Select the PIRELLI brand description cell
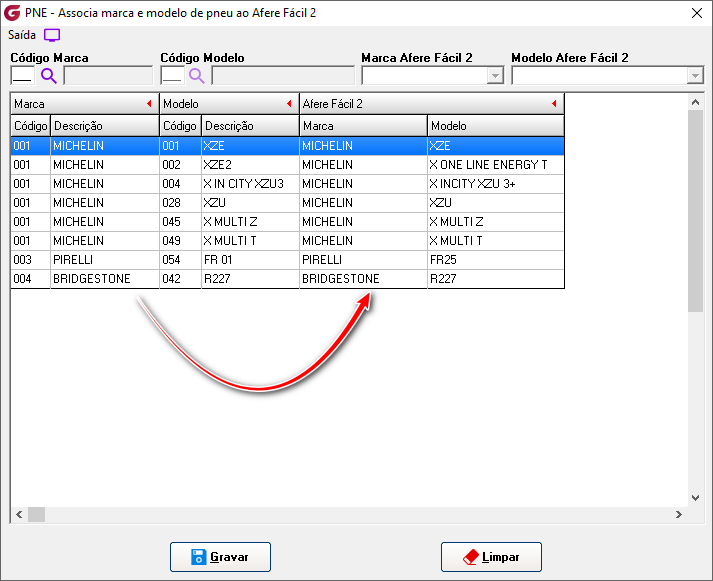Screen dimensions: 713x581 [105, 260]
